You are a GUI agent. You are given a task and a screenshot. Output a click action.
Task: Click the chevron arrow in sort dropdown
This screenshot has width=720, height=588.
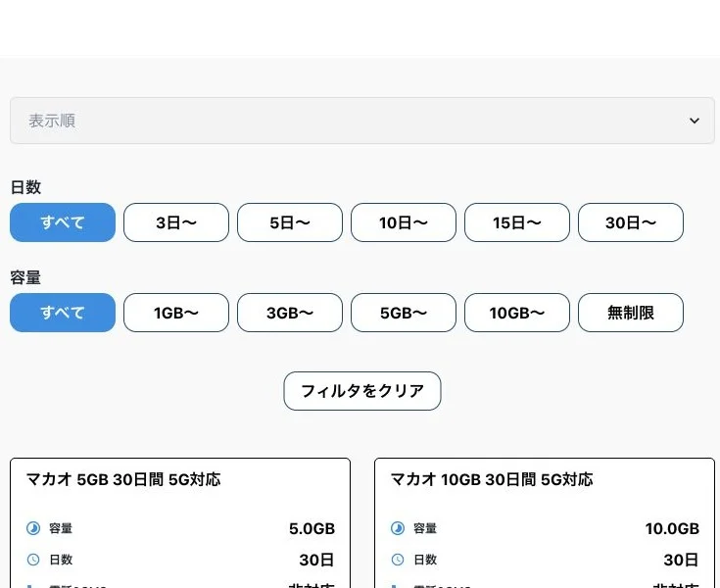[x=695, y=121]
